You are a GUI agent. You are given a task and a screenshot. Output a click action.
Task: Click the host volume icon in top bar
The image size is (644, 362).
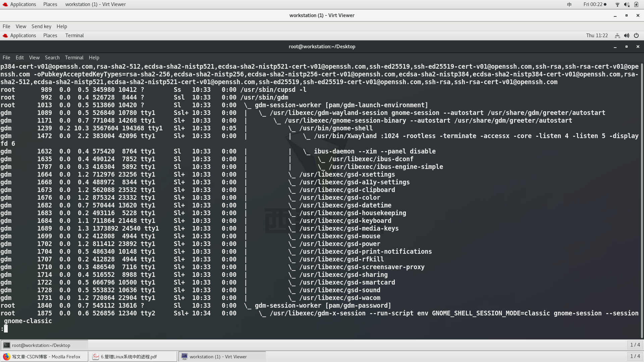(627, 4)
